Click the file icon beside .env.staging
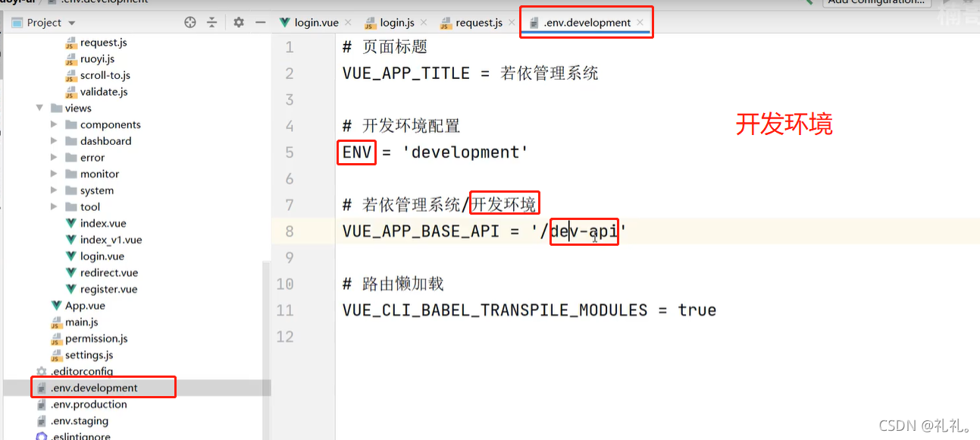 click(42, 421)
